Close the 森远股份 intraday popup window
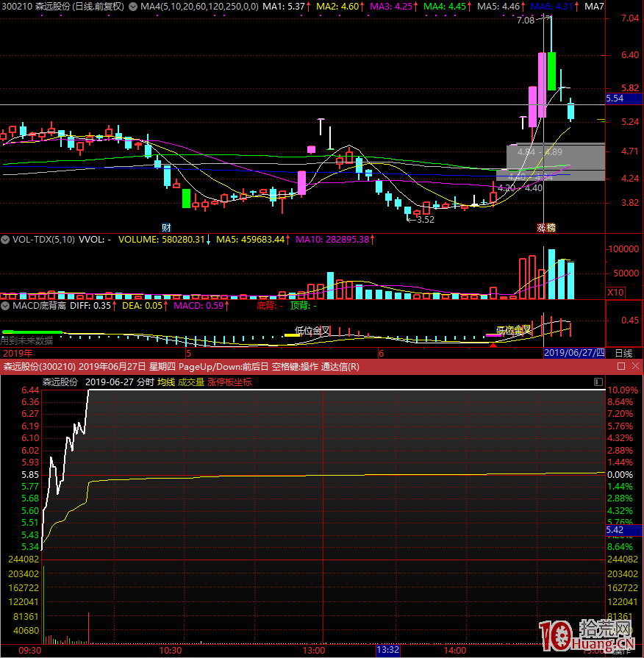Image resolution: width=644 pixels, height=658 pixels. [x=636, y=366]
